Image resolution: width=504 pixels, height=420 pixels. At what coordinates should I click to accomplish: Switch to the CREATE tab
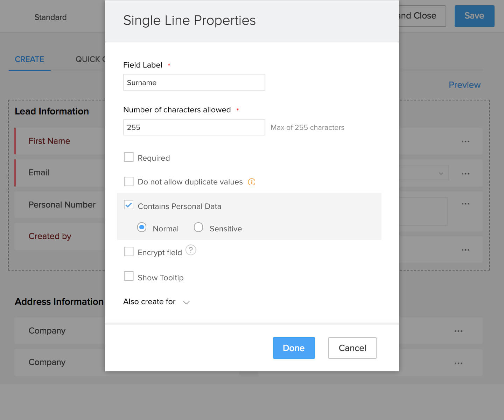coord(29,59)
